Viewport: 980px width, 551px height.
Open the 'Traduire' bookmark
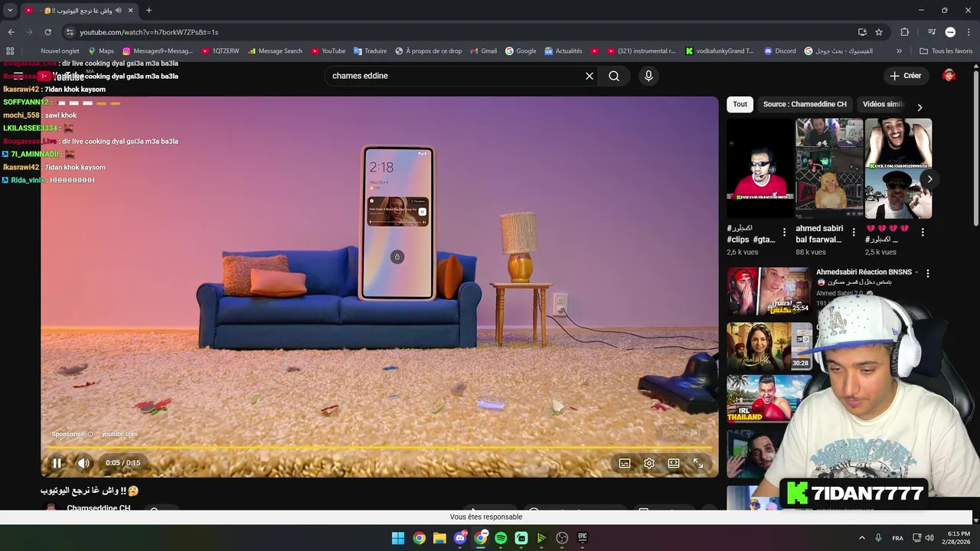click(370, 51)
